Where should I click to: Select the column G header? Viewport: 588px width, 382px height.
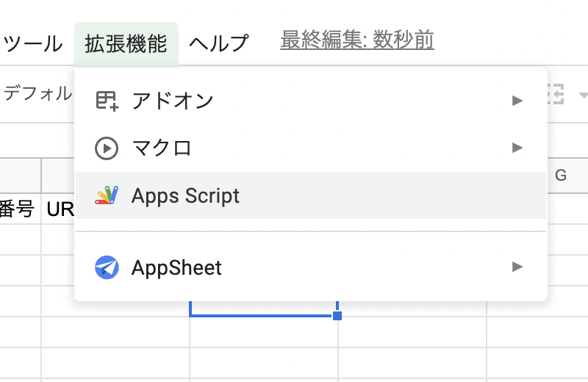point(561,176)
